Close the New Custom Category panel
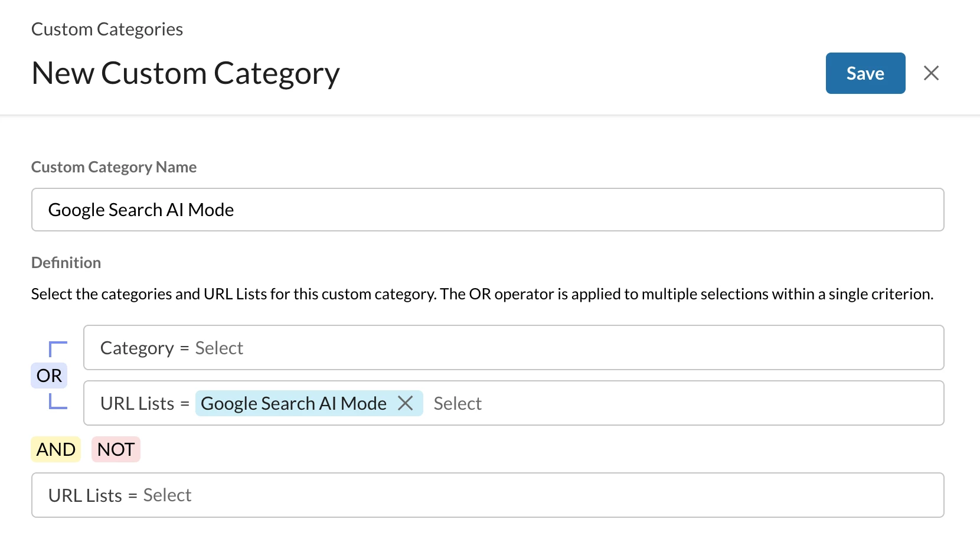 tap(931, 73)
